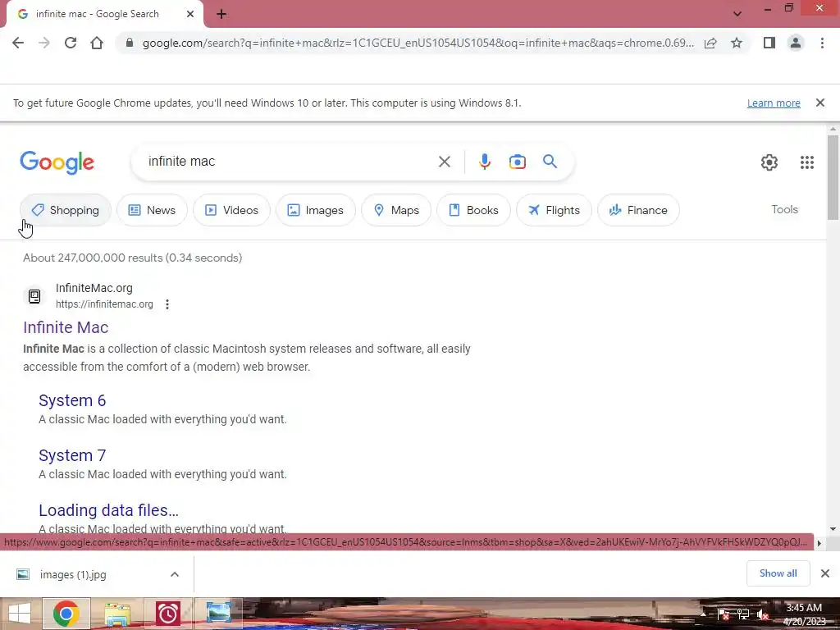The width and height of the screenshot is (840, 630).
Task: Open the Google apps grid
Action: click(807, 162)
